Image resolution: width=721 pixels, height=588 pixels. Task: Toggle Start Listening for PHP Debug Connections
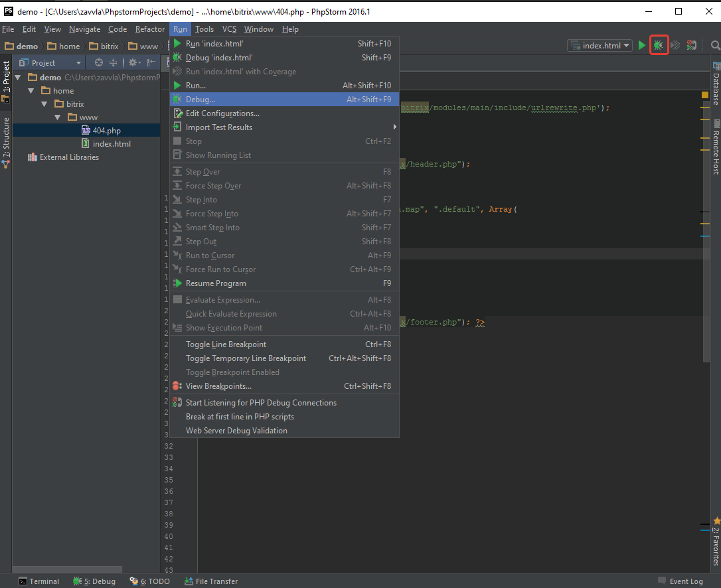coord(261,403)
